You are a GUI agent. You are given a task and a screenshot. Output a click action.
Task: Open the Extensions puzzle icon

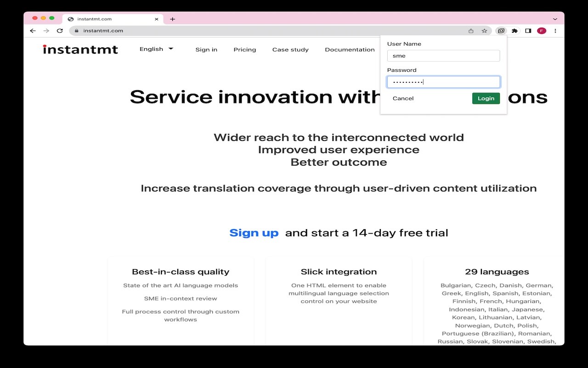coord(514,31)
